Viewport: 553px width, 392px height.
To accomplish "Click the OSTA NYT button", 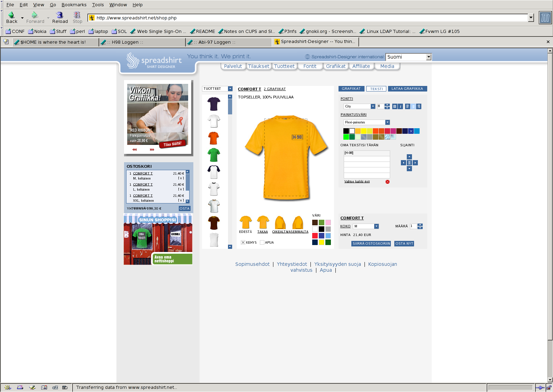I will [404, 244].
